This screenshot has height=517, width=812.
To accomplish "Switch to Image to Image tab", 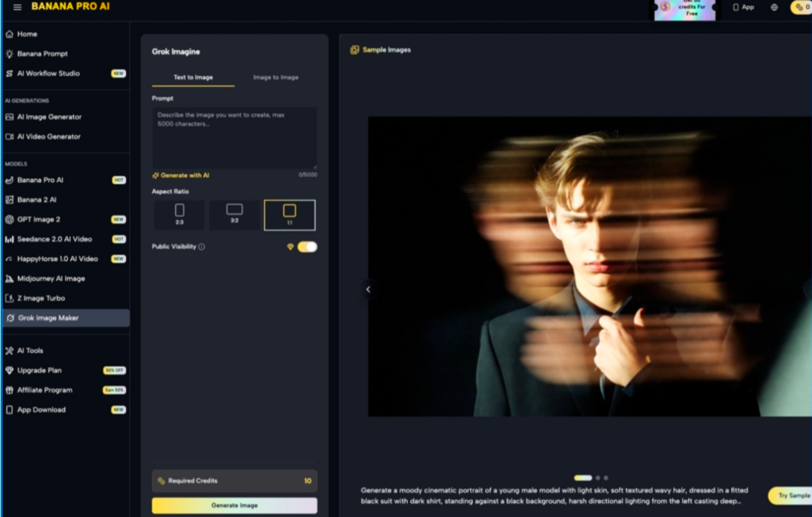I will (275, 77).
